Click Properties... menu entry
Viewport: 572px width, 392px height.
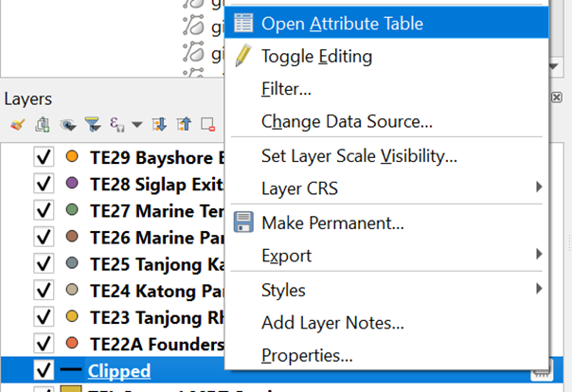(x=307, y=356)
